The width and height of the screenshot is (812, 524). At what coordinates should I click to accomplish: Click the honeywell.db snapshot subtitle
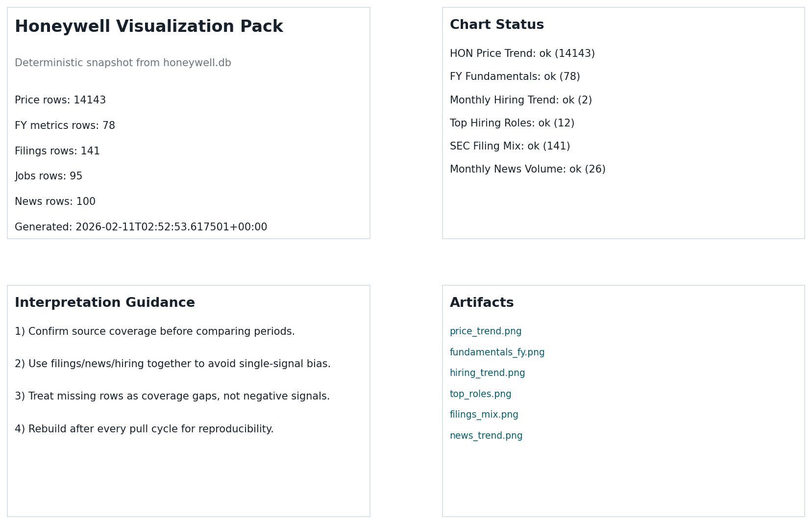(123, 63)
